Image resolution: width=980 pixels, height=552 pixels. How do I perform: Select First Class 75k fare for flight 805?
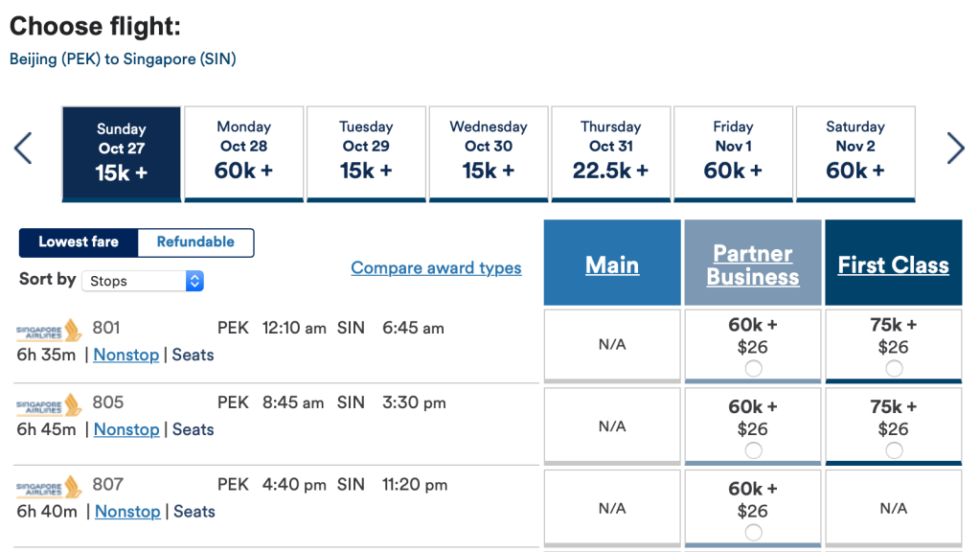pos(894,450)
